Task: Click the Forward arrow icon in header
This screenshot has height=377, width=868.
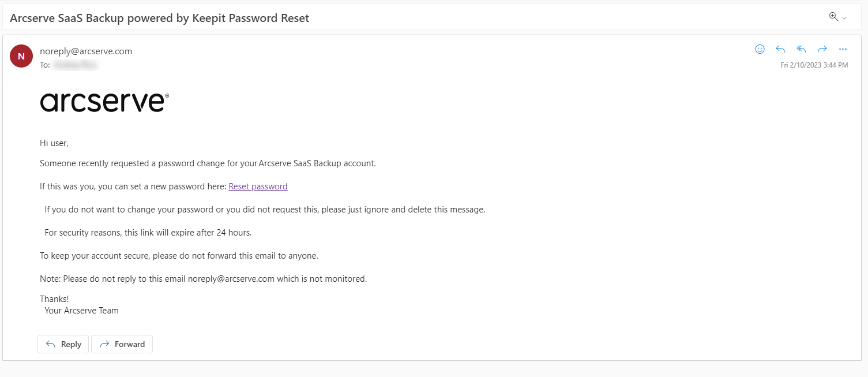Action: 822,49
